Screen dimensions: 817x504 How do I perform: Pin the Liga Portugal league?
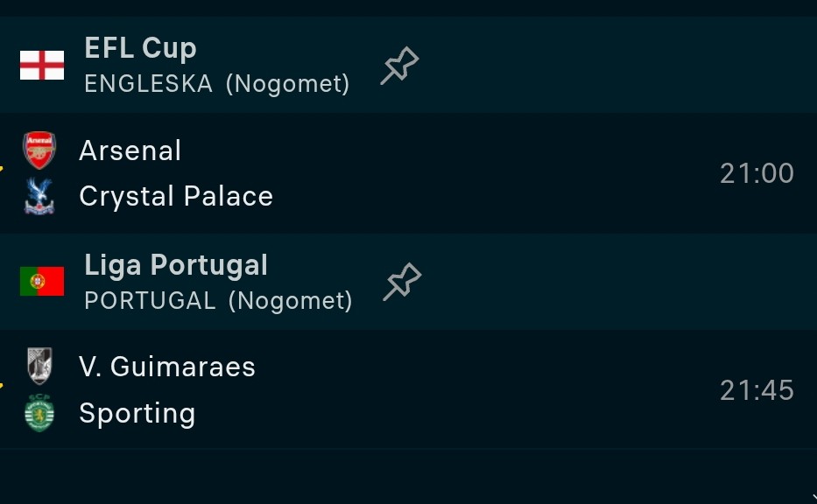(402, 283)
